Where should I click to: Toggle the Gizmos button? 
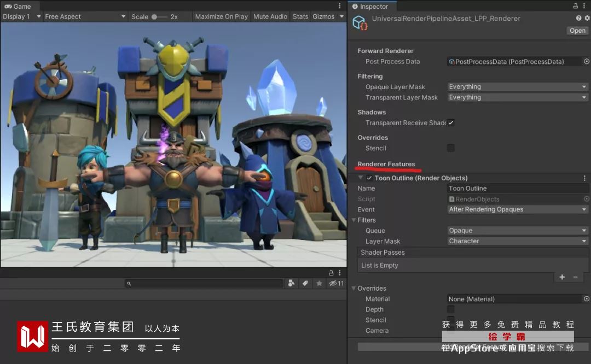323,16
